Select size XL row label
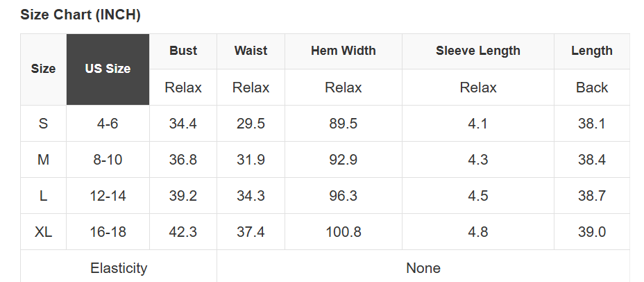This screenshot has height=282, width=644. click(x=43, y=232)
